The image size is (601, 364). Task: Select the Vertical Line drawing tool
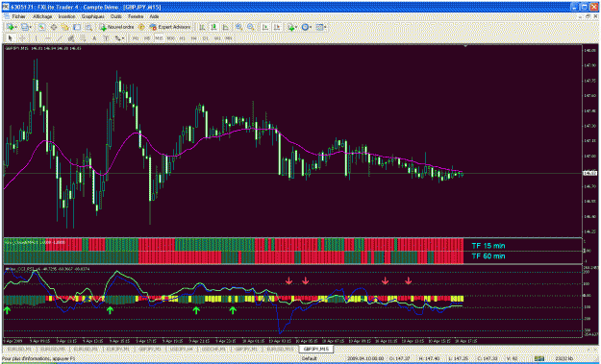coord(36,37)
